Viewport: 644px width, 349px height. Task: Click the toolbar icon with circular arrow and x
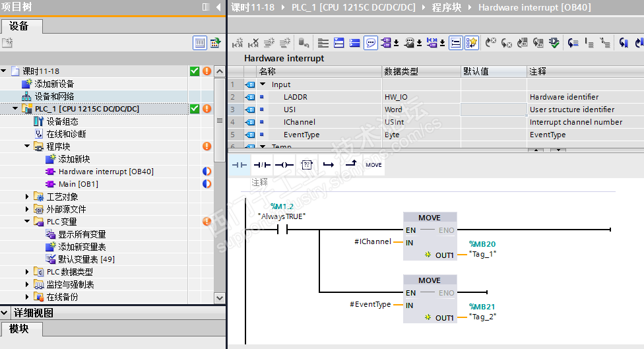[x=490, y=43]
